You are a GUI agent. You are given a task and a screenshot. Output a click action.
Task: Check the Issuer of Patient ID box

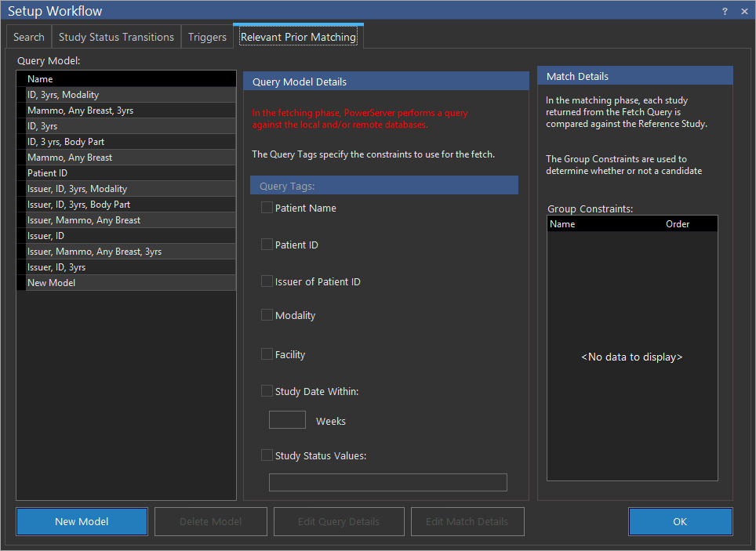[x=267, y=281]
